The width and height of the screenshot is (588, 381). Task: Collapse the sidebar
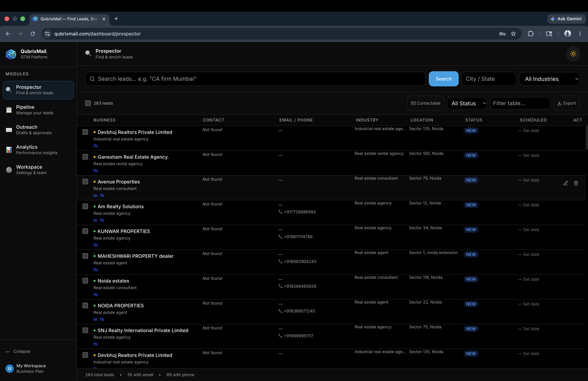click(18, 351)
